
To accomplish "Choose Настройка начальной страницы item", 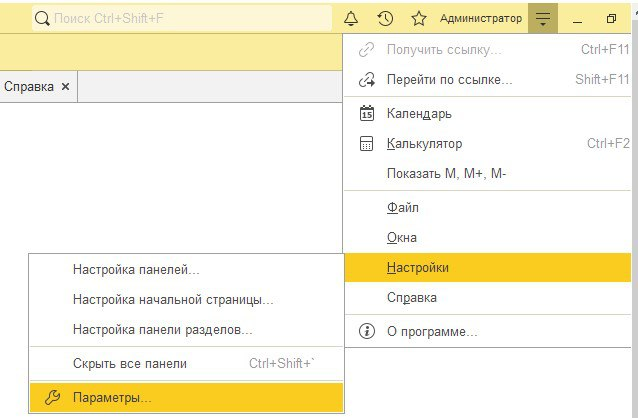I will pos(186,300).
